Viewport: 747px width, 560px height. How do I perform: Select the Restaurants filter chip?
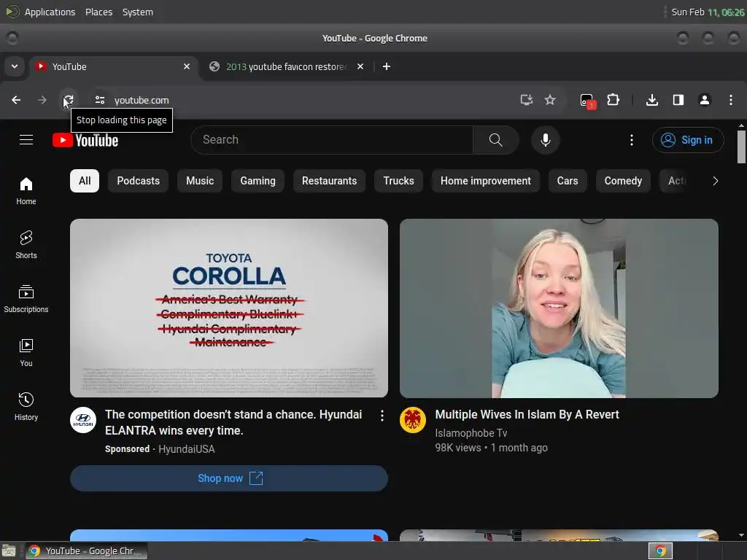click(329, 181)
